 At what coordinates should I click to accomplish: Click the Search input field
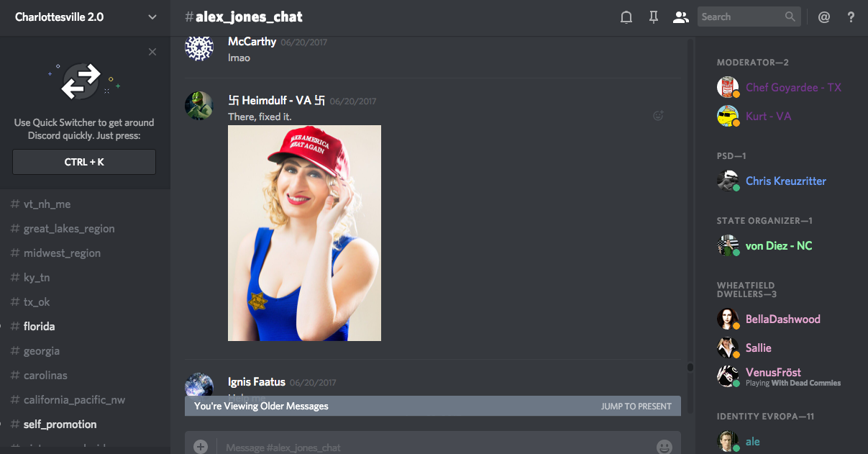(x=741, y=17)
